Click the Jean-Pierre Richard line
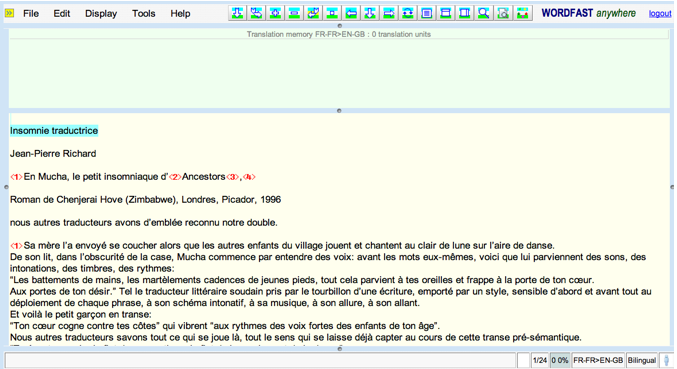 point(53,154)
